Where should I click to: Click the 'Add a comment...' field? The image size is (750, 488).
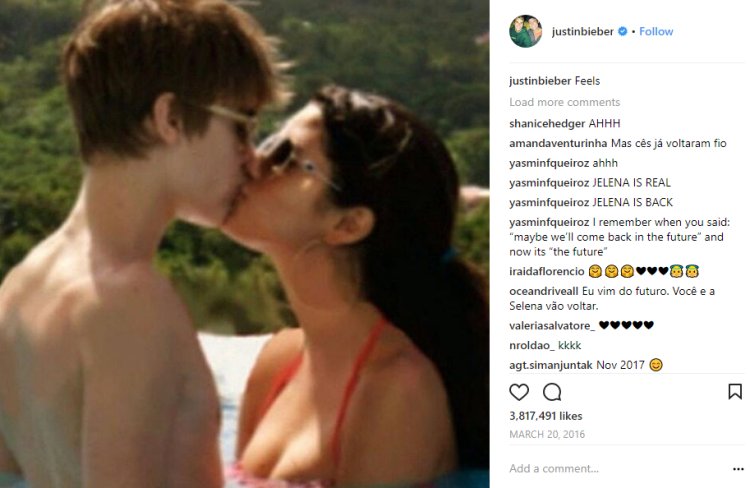[617, 469]
